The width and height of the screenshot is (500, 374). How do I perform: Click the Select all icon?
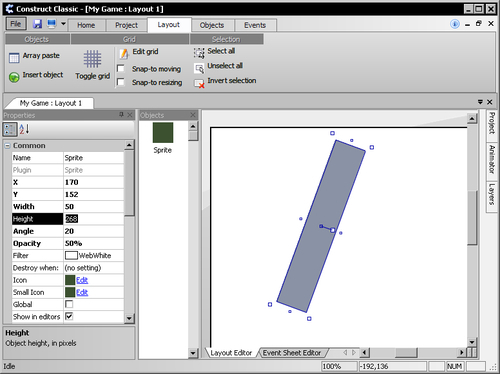tap(199, 53)
